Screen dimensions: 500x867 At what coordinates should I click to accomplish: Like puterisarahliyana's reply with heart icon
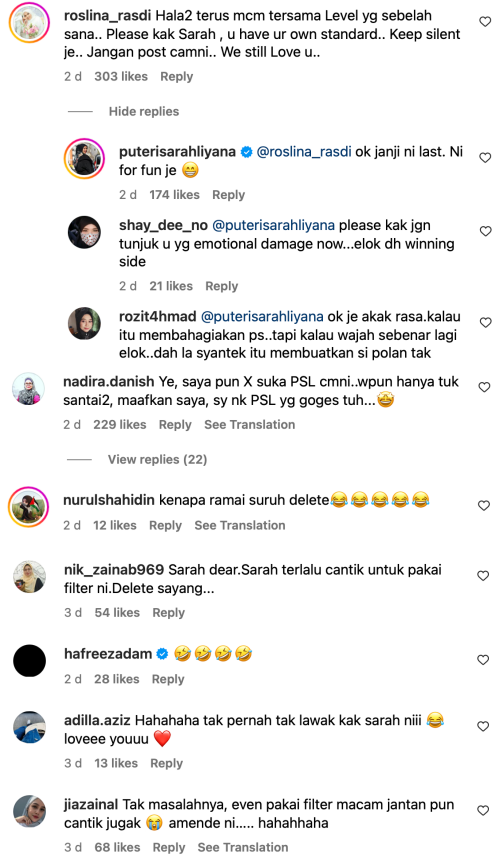coord(485,158)
